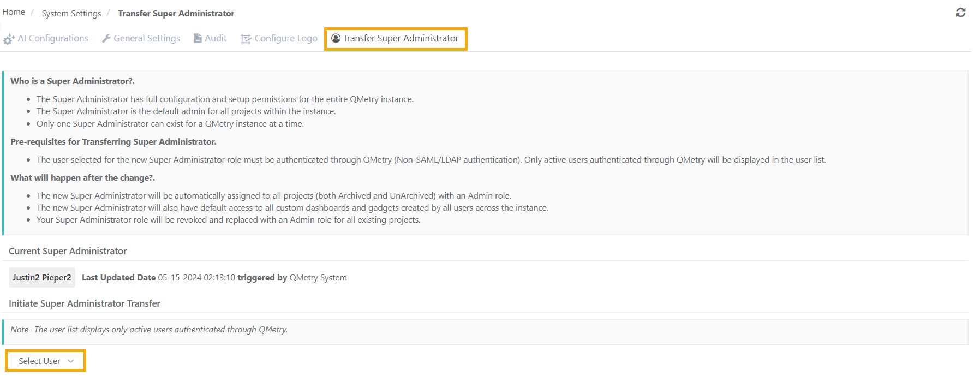Switch to the General Settings tab
The width and height of the screenshot is (980, 382).
[x=141, y=39]
